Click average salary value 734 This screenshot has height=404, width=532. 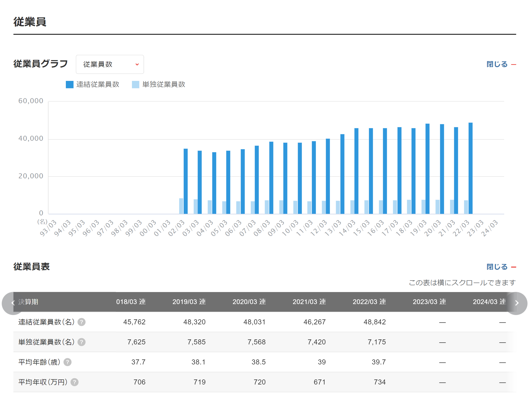coord(380,382)
